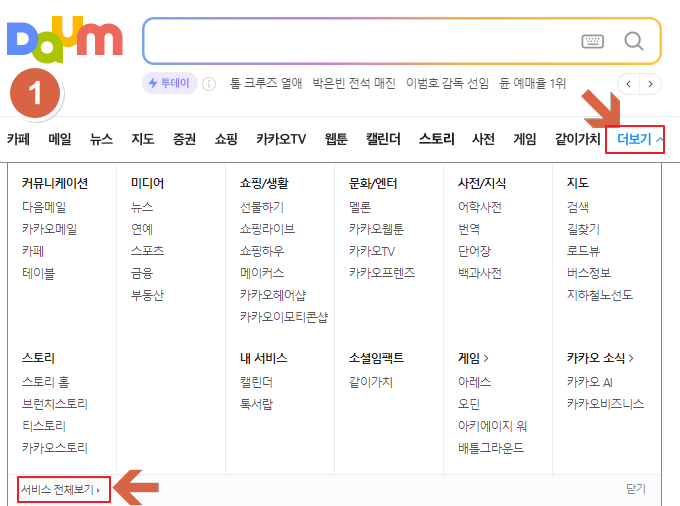Collapse the 더보기 menu

tap(640, 139)
